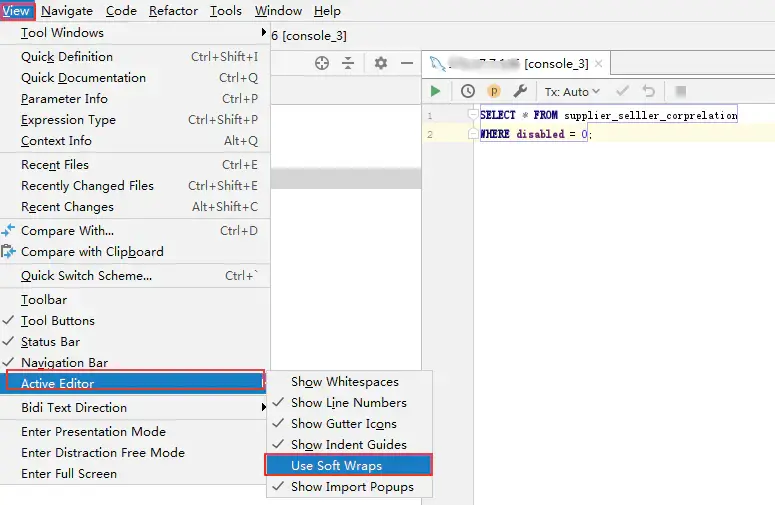
Task: Open the Help menu
Action: [327, 10]
